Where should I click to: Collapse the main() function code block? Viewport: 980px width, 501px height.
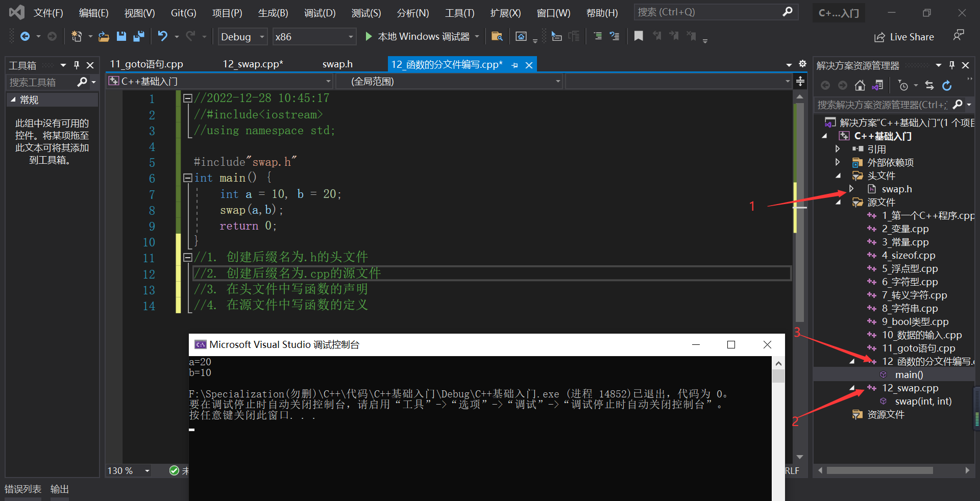187,178
